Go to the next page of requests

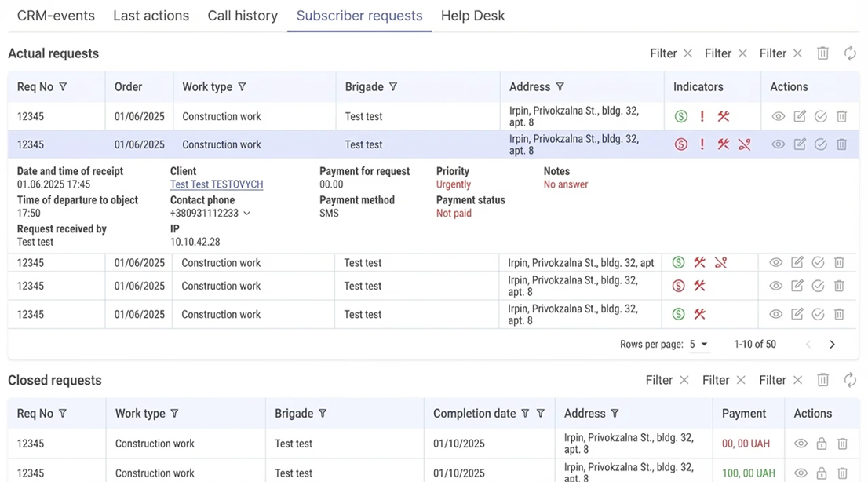coord(832,345)
